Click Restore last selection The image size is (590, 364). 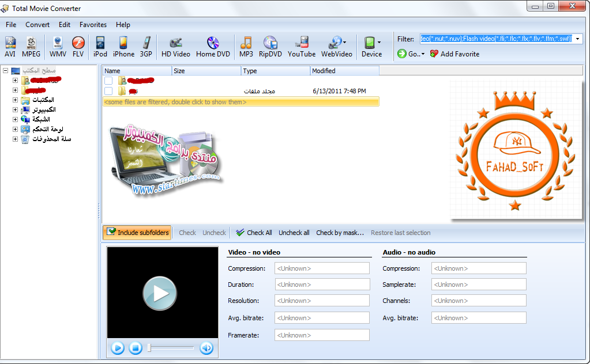[400, 233]
